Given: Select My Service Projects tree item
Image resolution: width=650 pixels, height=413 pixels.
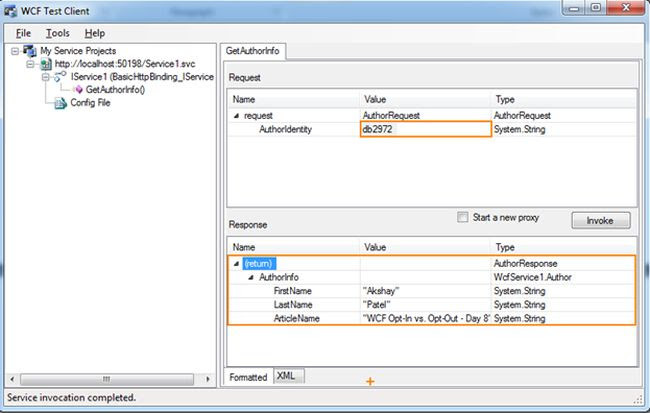Looking at the screenshot, I should click(78, 51).
